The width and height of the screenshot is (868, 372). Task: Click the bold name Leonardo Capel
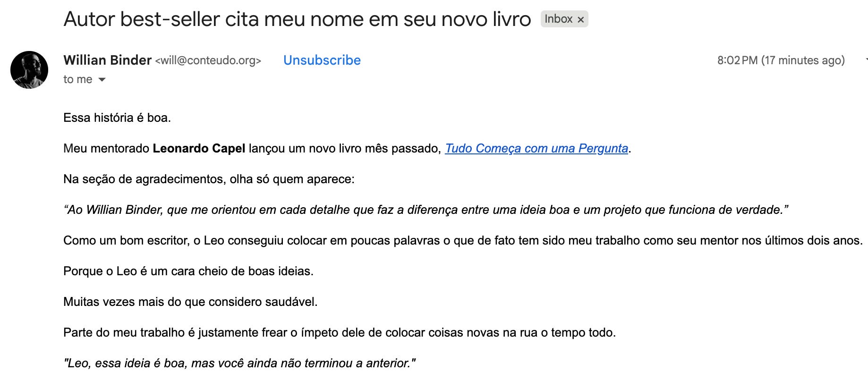pyautogui.click(x=199, y=148)
